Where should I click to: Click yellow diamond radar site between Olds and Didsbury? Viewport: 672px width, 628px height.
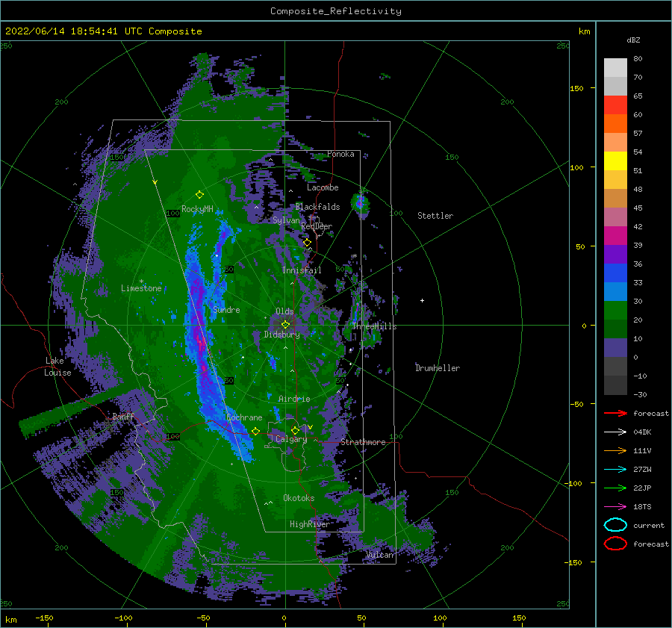click(x=285, y=325)
